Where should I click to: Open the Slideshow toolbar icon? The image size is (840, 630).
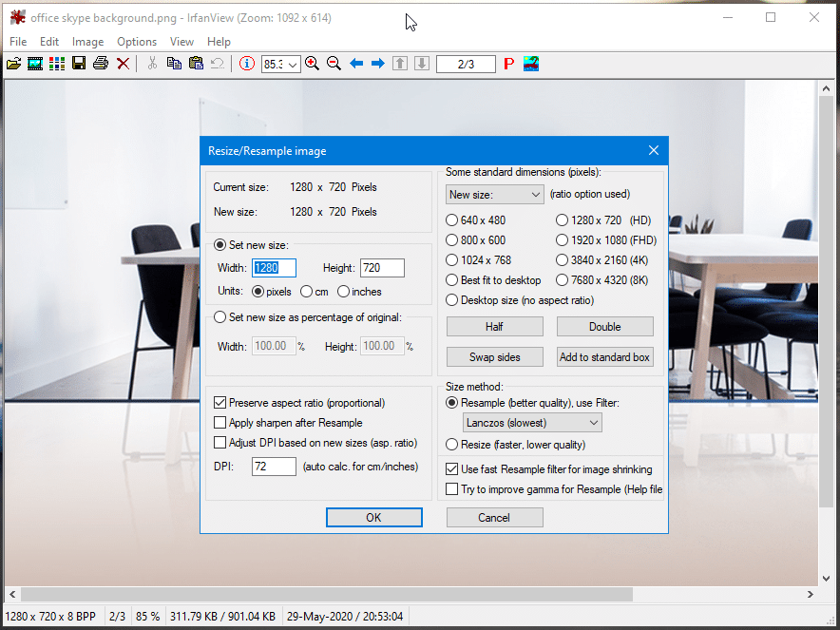(x=35, y=64)
